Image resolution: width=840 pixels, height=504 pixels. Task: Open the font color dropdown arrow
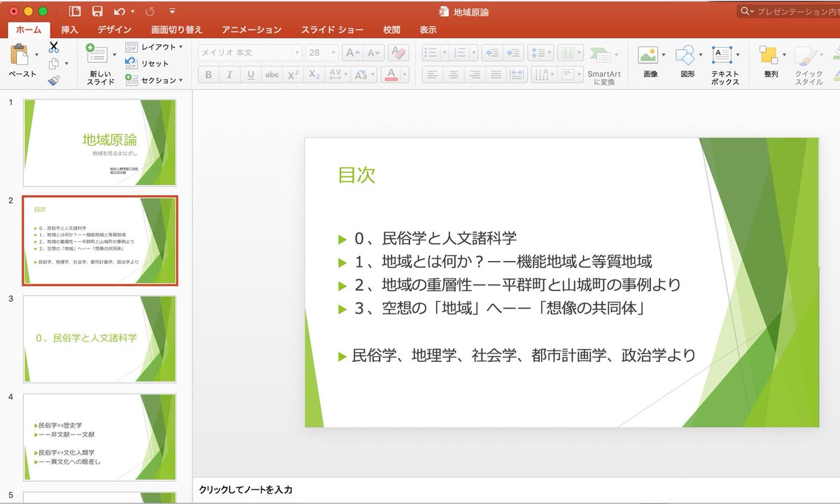(x=403, y=74)
